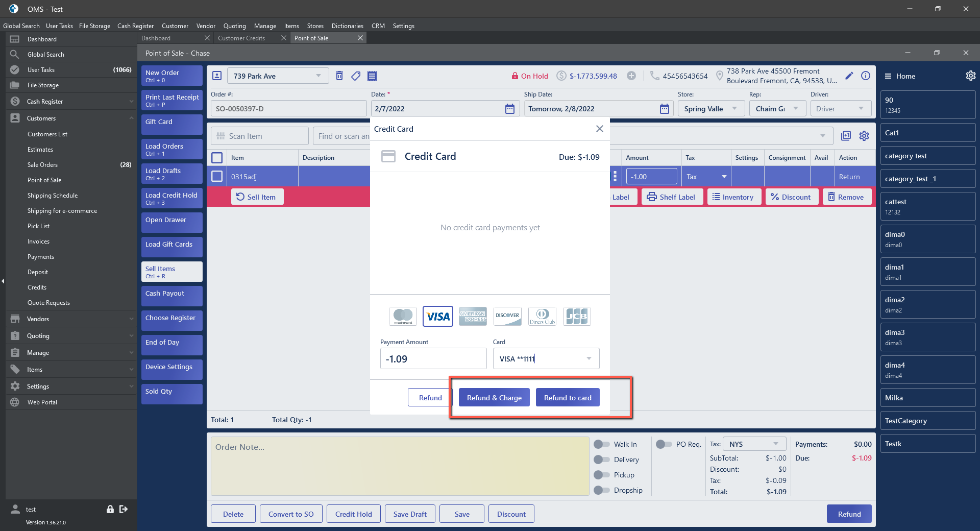The image size is (980, 531).
Task: Toggle the Pickup switch
Action: tap(602, 475)
